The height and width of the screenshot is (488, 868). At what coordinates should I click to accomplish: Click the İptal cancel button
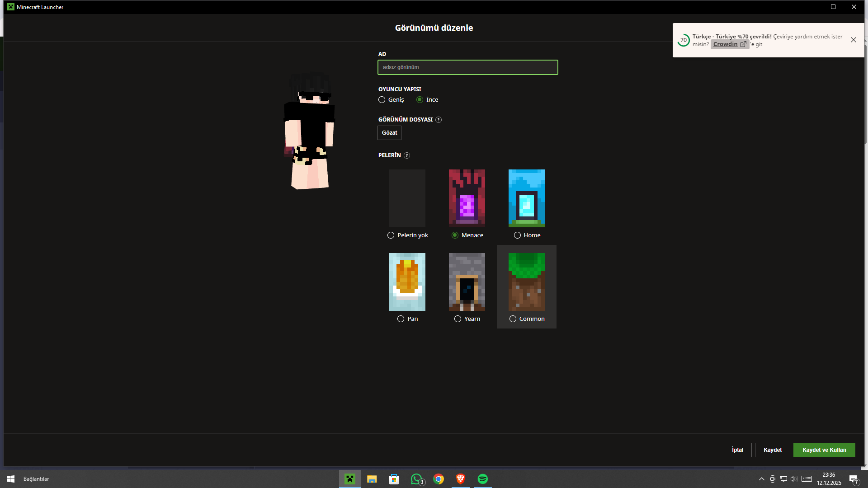(x=738, y=450)
